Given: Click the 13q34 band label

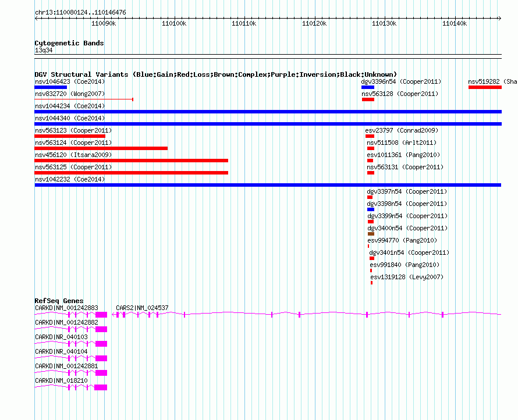Looking at the screenshot, I should pos(44,50).
